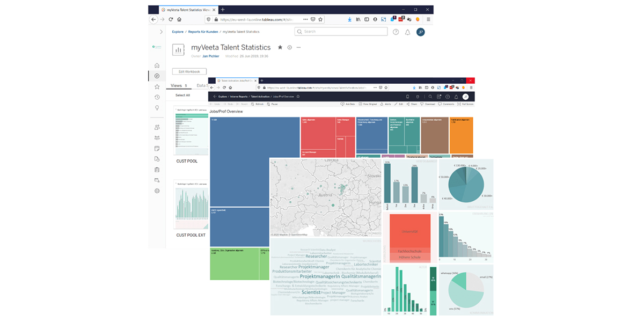Open Favorites star in the sidebar
This screenshot has height=322, width=644.
(x=157, y=86)
